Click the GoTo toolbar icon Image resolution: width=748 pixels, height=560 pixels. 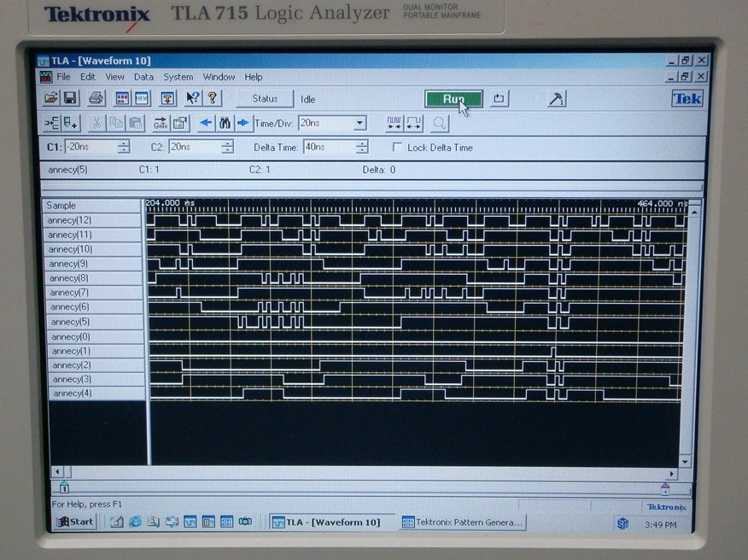point(161,124)
